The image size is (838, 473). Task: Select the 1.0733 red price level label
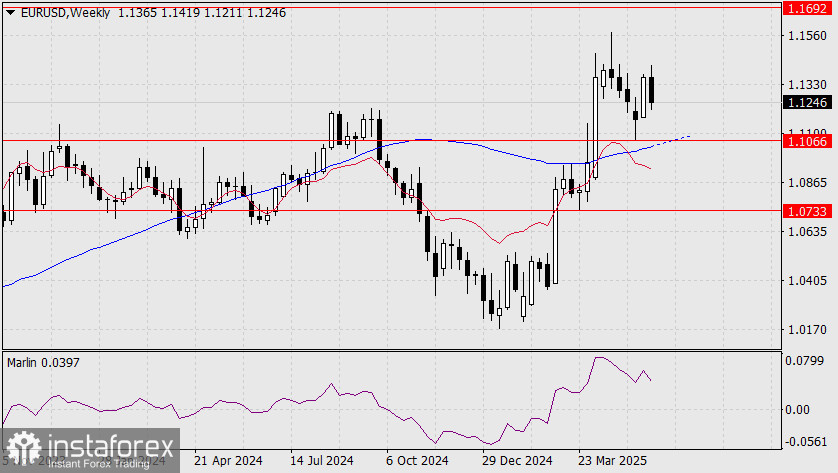[x=808, y=211]
